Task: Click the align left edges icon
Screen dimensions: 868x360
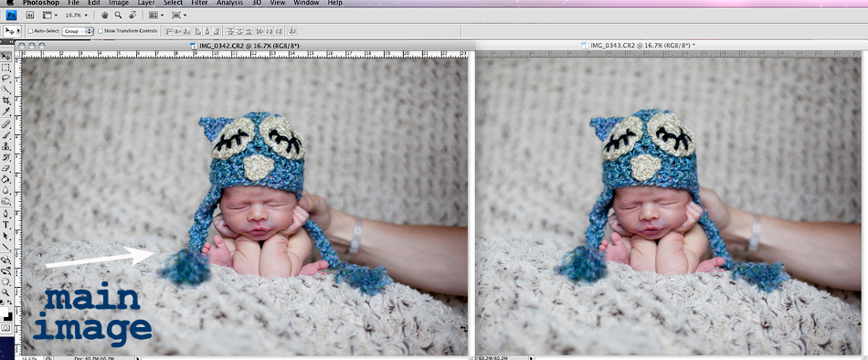Action: 197,31
